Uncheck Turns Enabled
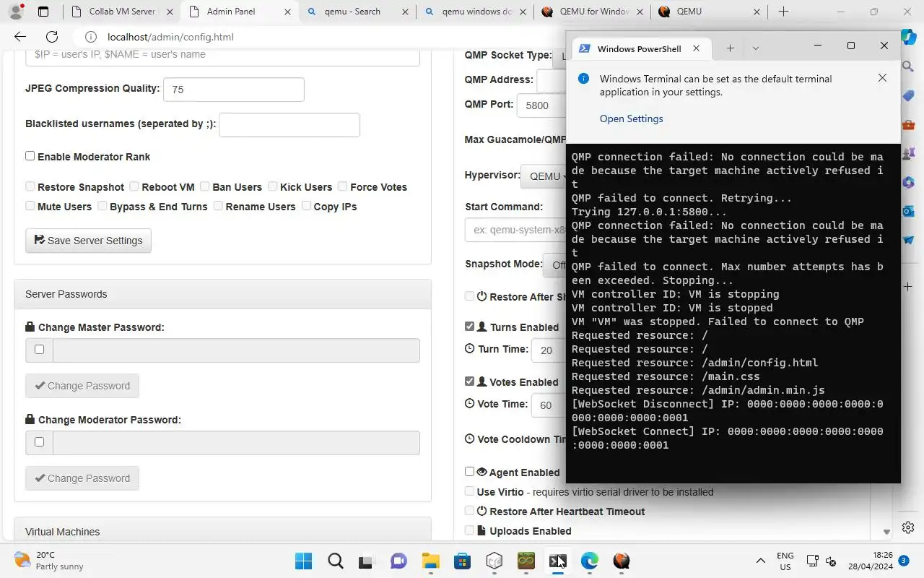924x578 pixels. [x=470, y=327]
